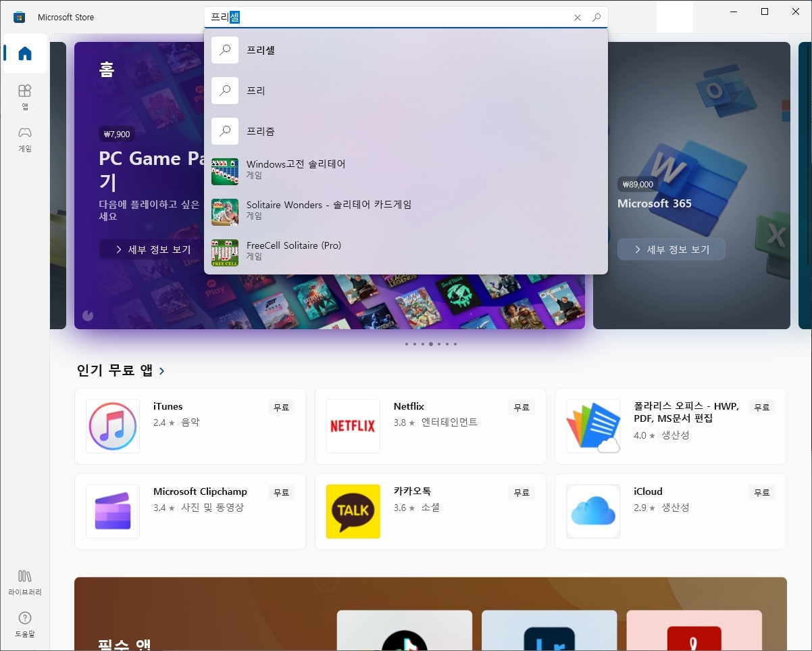The height and width of the screenshot is (651, 812).
Task: Select the last carousel page dot
Action: [x=455, y=344]
